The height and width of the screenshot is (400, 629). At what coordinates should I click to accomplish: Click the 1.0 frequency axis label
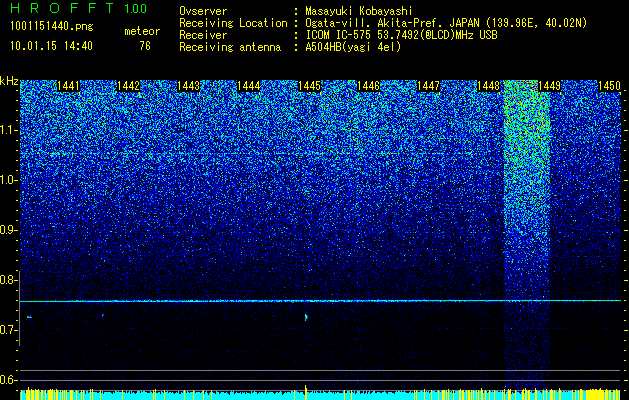click(8, 180)
